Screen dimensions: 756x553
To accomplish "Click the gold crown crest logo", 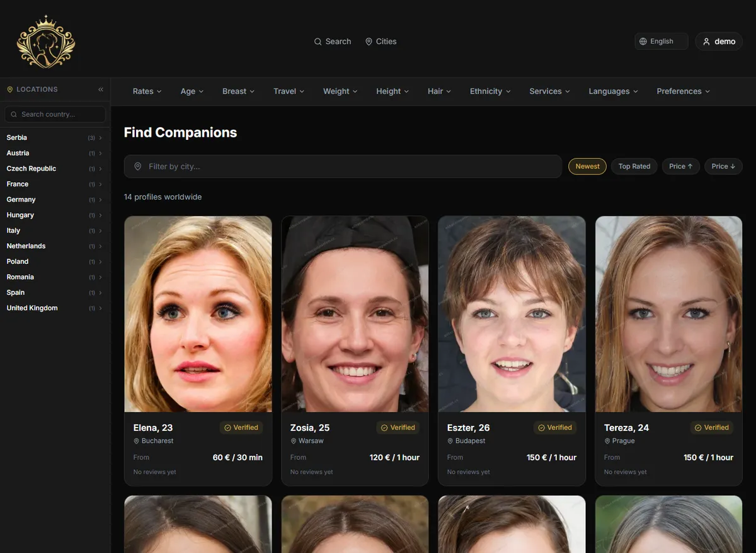I will (46, 42).
